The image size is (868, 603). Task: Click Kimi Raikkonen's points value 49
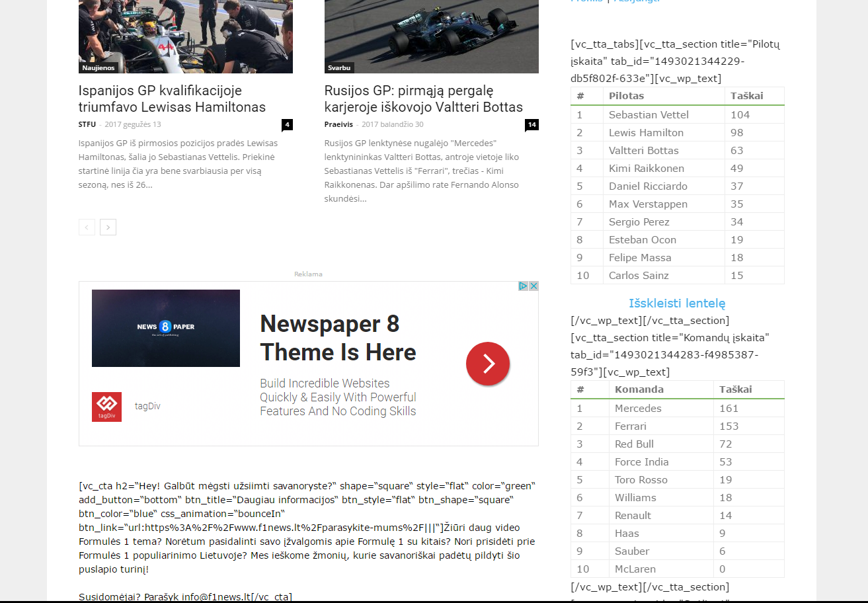tap(737, 169)
